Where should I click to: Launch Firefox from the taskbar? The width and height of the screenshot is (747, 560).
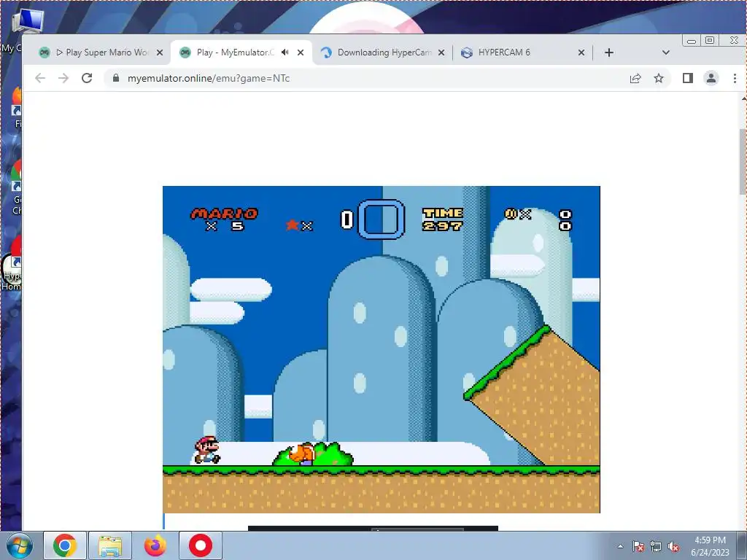(x=155, y=545)
